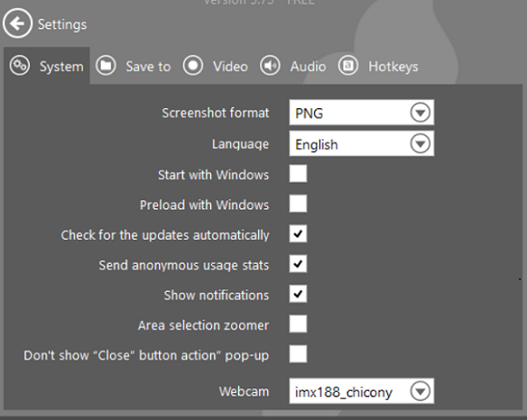Open the Hotkeys tab label
This screenshot has width=527, height=420.
tap(393, 66)
